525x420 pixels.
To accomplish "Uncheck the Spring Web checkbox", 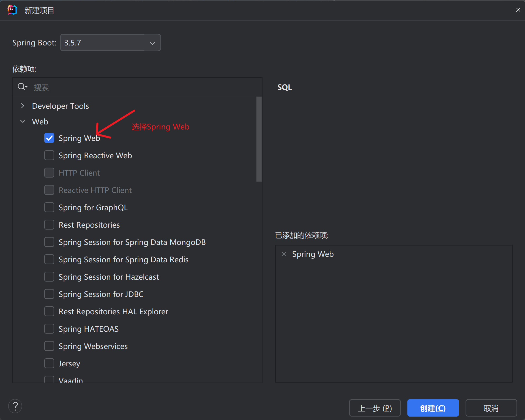I will click(49, 138).
